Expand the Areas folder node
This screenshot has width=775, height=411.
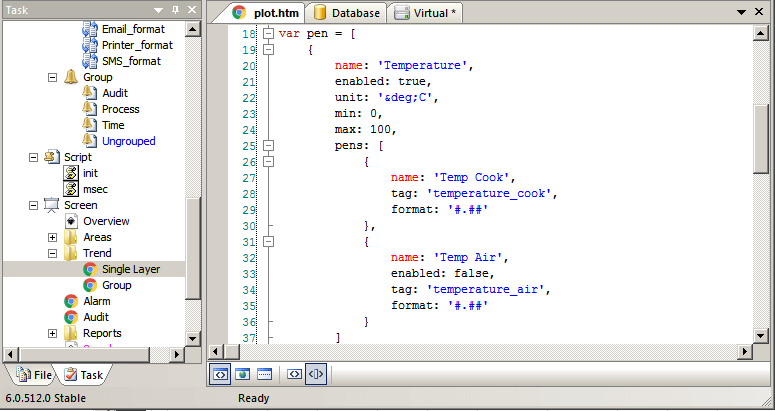click(52, 238)
